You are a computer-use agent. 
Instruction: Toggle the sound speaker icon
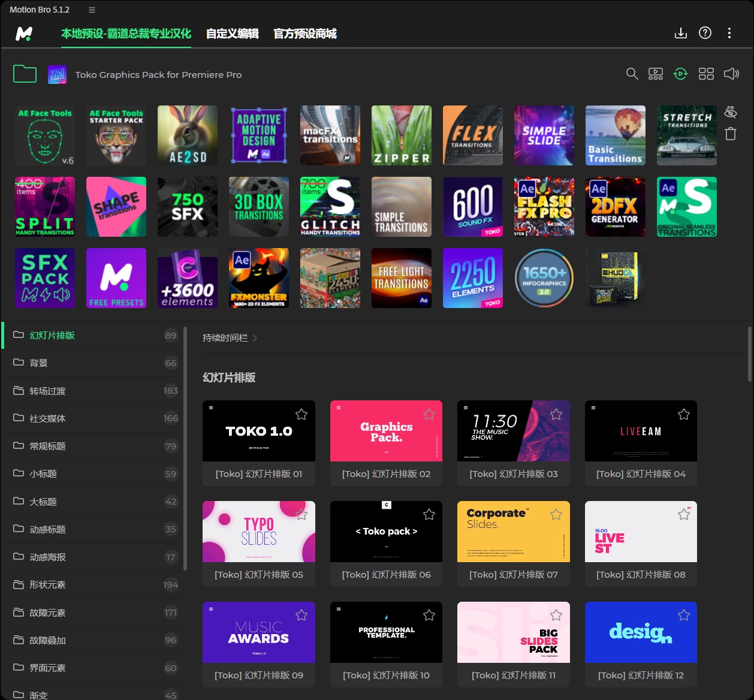(x=731, y=74)
